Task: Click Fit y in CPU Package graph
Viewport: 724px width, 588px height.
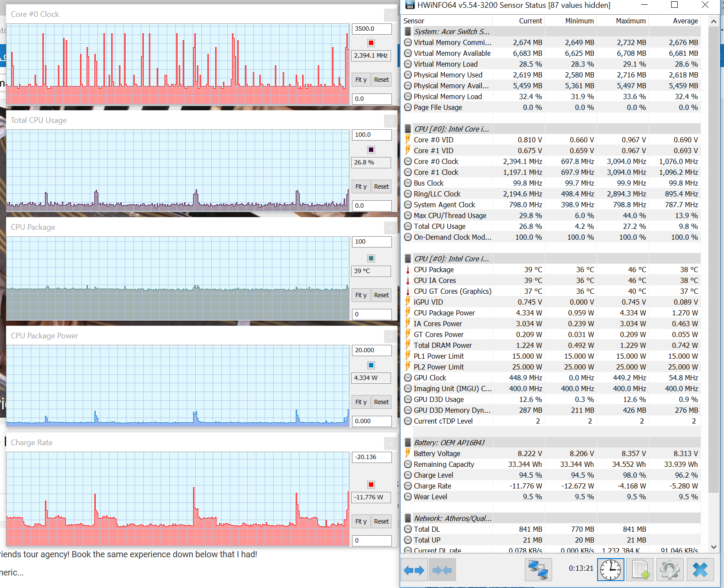Action: [361, 295]
